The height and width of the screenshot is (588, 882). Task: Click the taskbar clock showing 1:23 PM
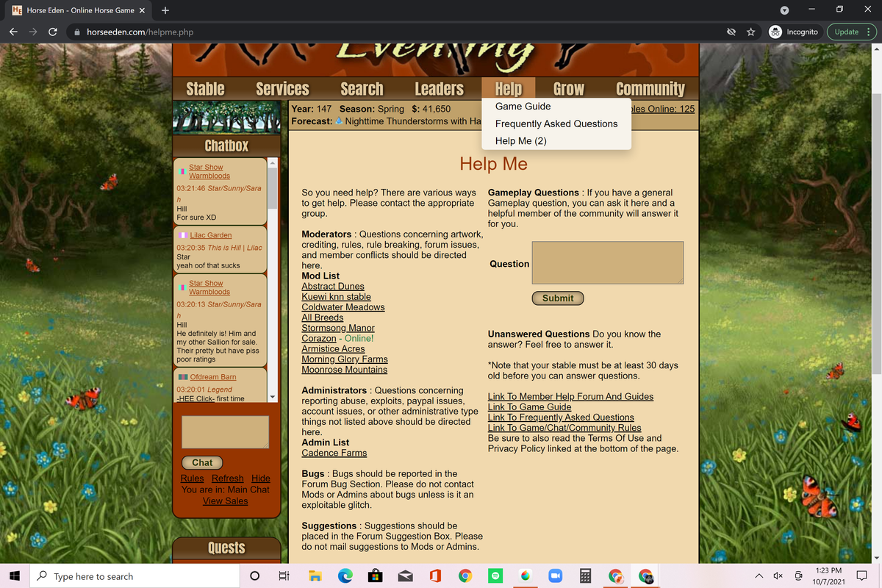point(828,576)
